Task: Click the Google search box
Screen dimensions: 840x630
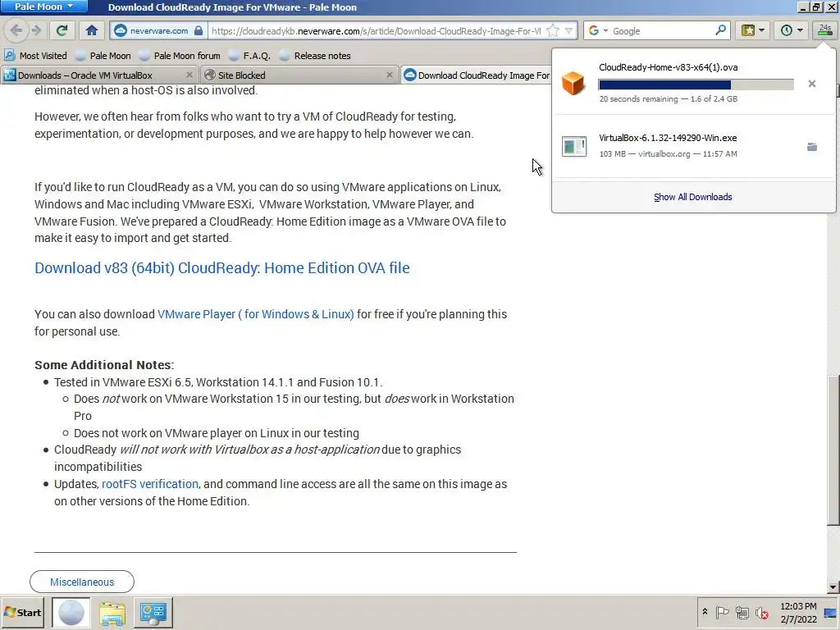Action: (x=662, y=31)
